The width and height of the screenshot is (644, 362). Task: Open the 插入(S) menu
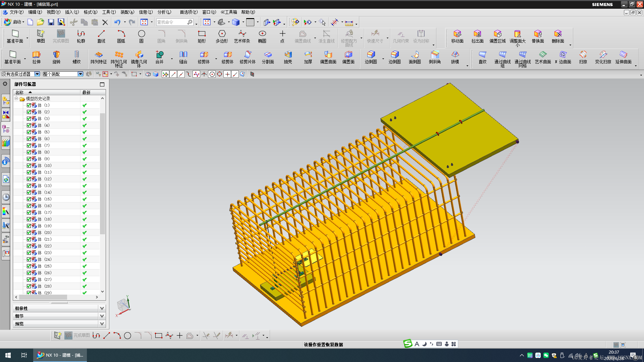pyautogui.click(x=72, y=12)
